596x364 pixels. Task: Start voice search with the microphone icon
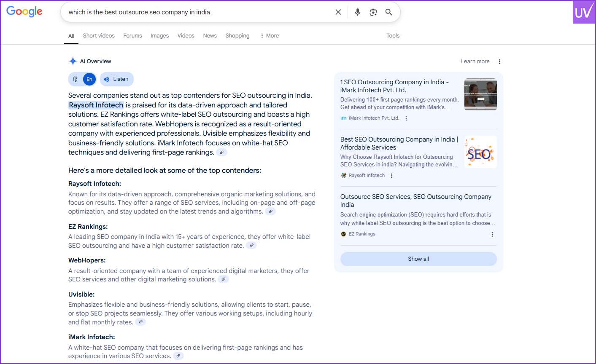tap(358, 12)
